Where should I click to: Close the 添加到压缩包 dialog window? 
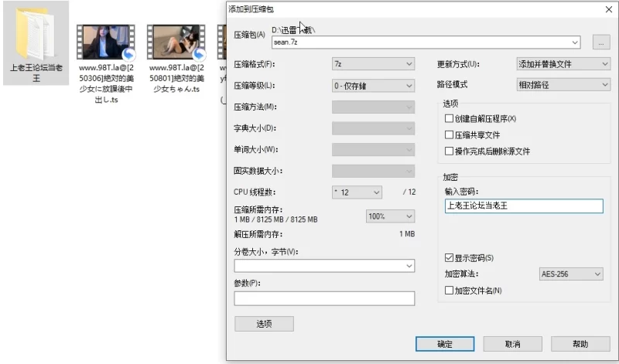point(607,9)
